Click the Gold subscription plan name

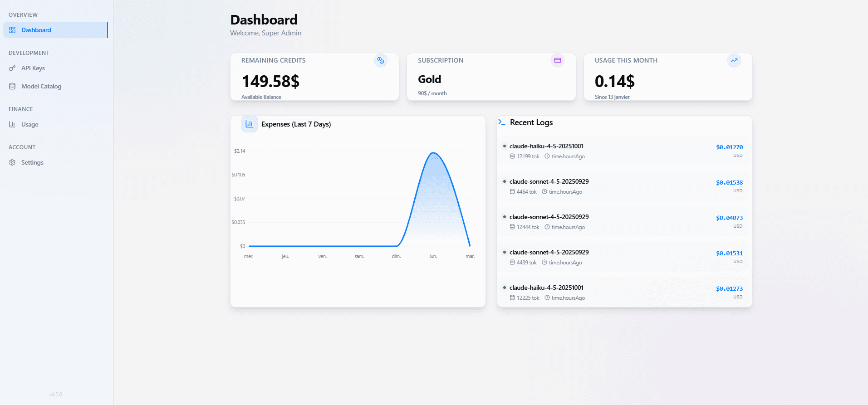(429, 79)
